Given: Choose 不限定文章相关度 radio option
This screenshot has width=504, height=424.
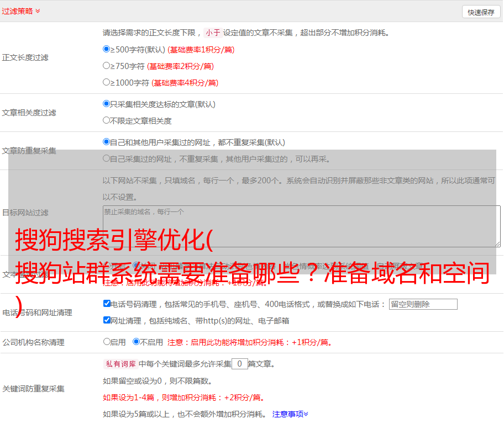Looking at the screenshot, I should (106, 120).
